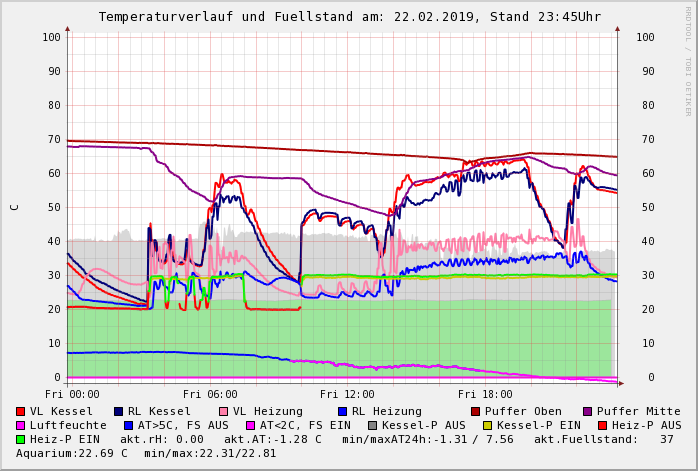The height and width of the screenshot is (471, 698).
Task: Click the magenta Luftfeuchte legend swatch
Action: (21, 425)
